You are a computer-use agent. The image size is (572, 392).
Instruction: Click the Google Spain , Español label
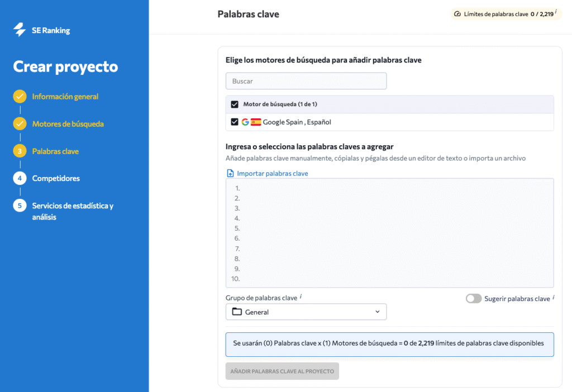(297, 122)
